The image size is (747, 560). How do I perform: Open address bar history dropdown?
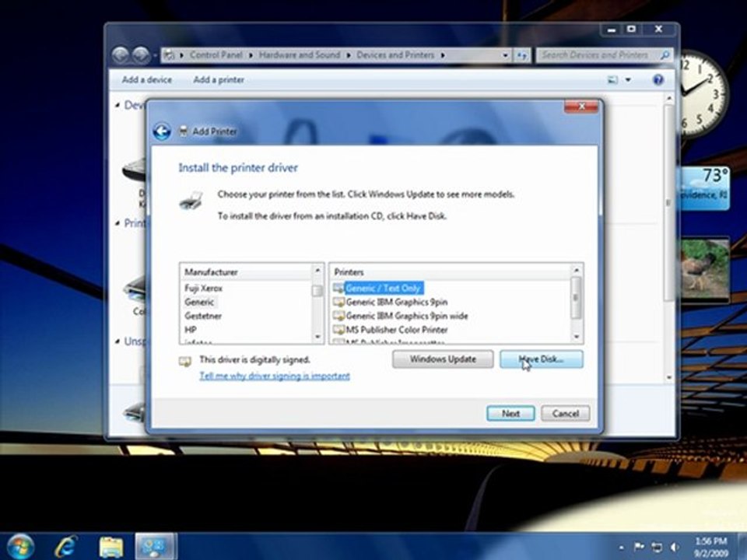click(505, 56)
